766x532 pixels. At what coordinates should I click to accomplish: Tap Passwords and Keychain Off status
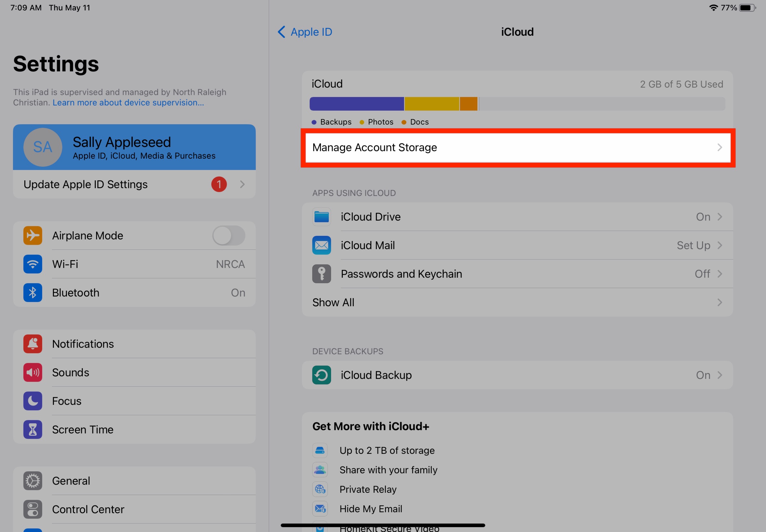coord(702,274)
